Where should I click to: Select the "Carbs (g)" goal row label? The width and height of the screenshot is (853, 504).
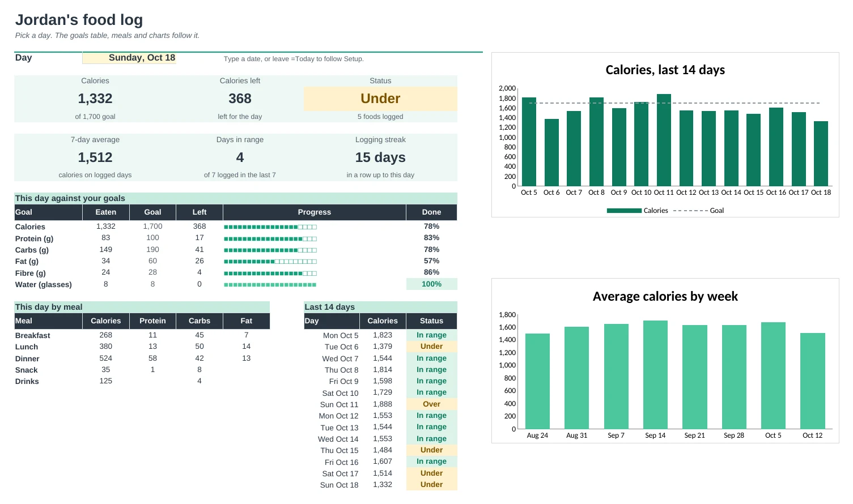click(32, 250)
